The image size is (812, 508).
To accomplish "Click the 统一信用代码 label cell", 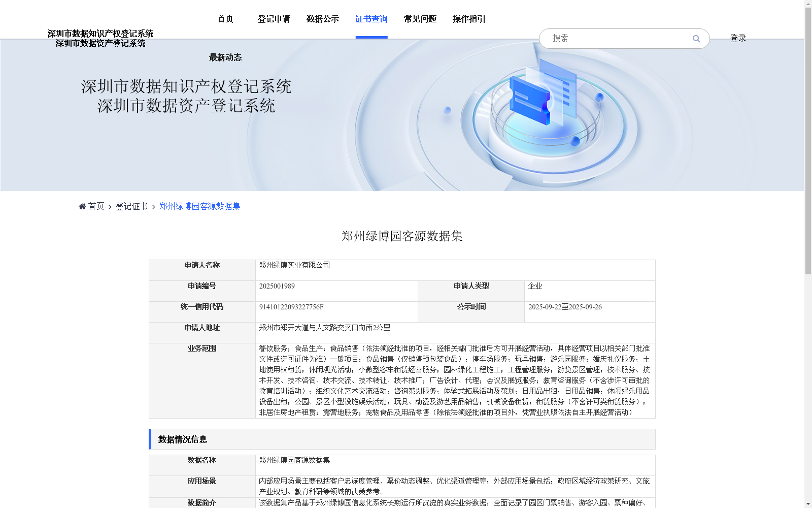I will (x=202, y=312).
